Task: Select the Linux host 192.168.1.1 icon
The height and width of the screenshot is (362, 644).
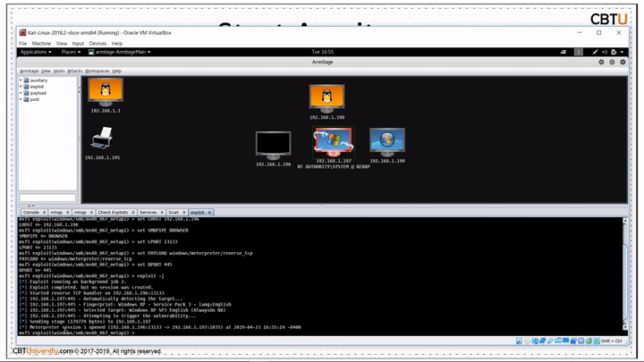Action: [106, 92]
